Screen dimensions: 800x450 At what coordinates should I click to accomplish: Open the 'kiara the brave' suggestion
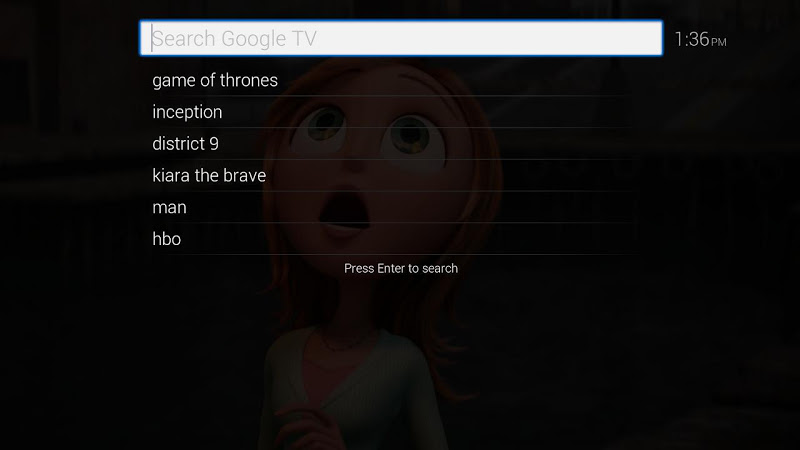pos(393,175)
